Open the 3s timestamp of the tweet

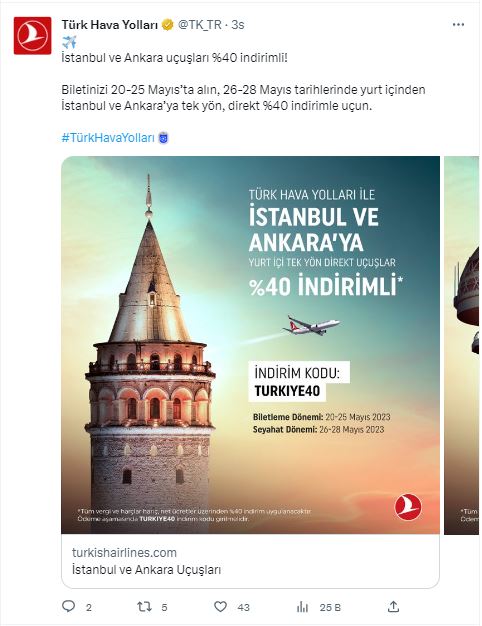tap(238, 25)
